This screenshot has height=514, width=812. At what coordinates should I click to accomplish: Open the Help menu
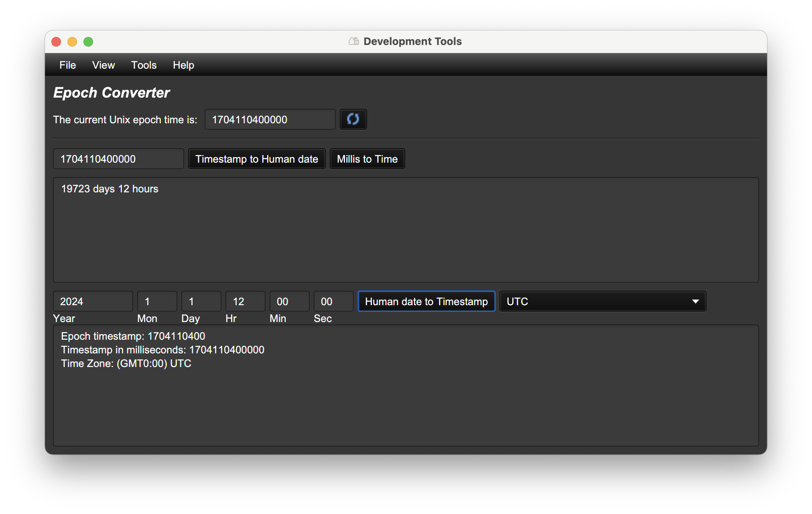tap(183, 65)
